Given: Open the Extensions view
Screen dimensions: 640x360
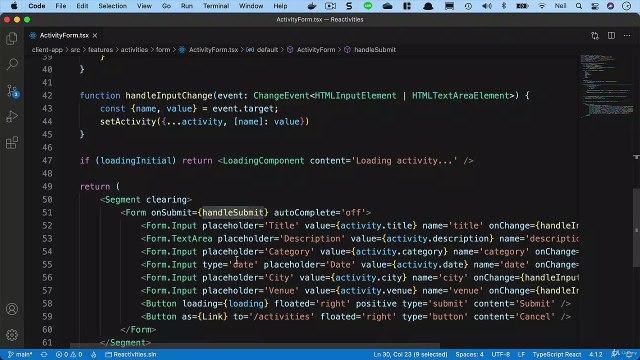Looking at the screenshot, I should point(12,143).
